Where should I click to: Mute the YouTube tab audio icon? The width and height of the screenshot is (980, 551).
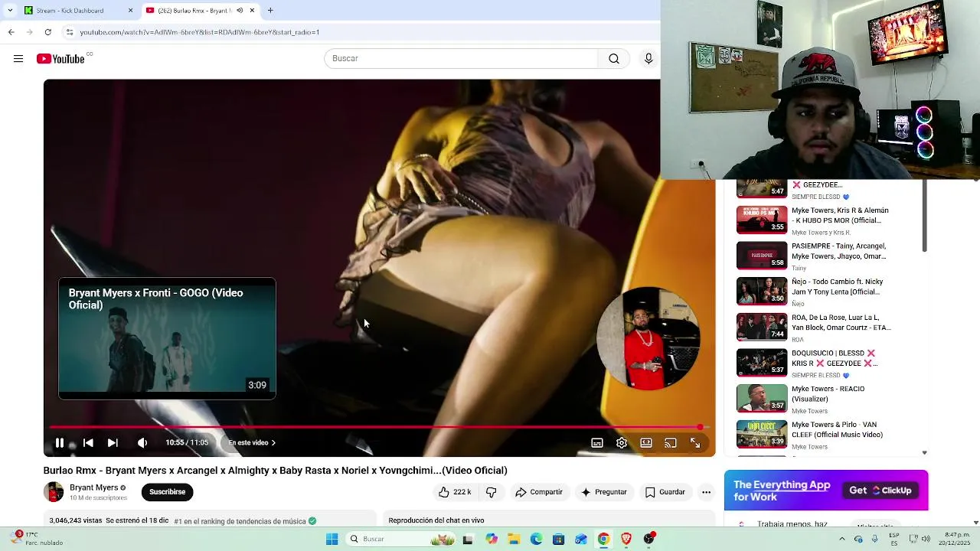(240, 11)
